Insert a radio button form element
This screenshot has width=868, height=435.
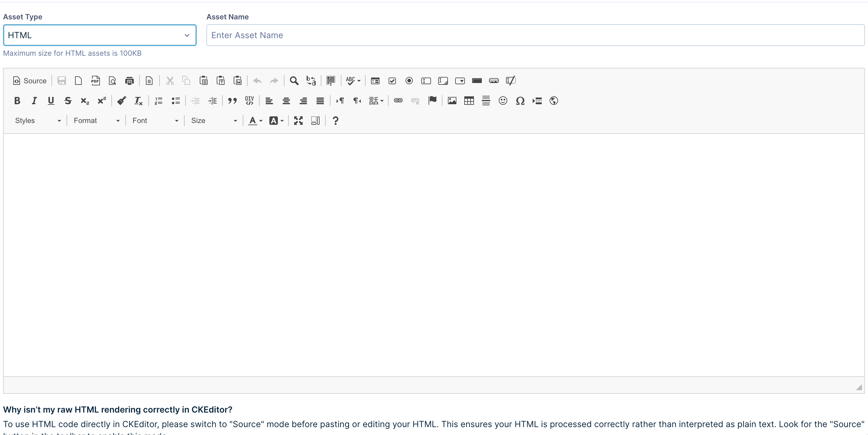point(409,81)
